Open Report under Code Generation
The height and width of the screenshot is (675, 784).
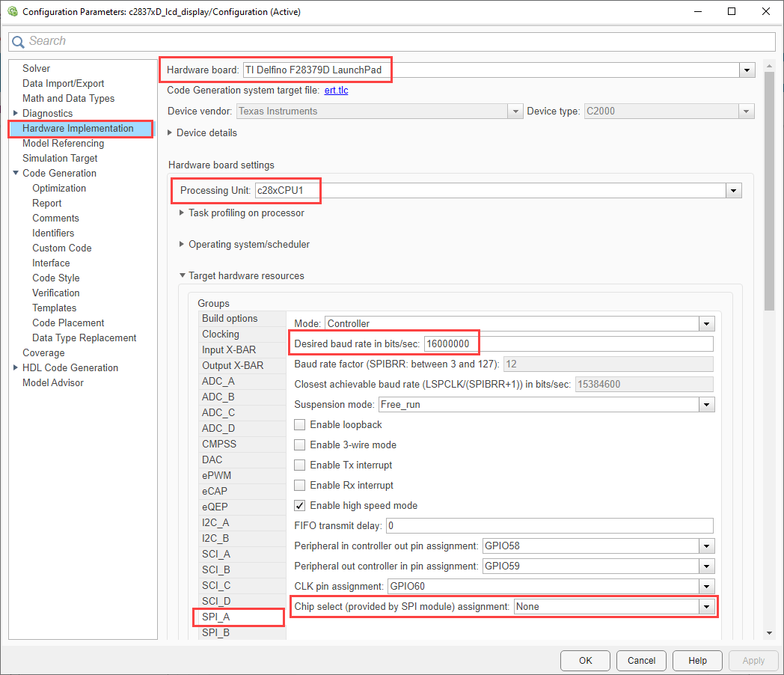pos(47,203)
